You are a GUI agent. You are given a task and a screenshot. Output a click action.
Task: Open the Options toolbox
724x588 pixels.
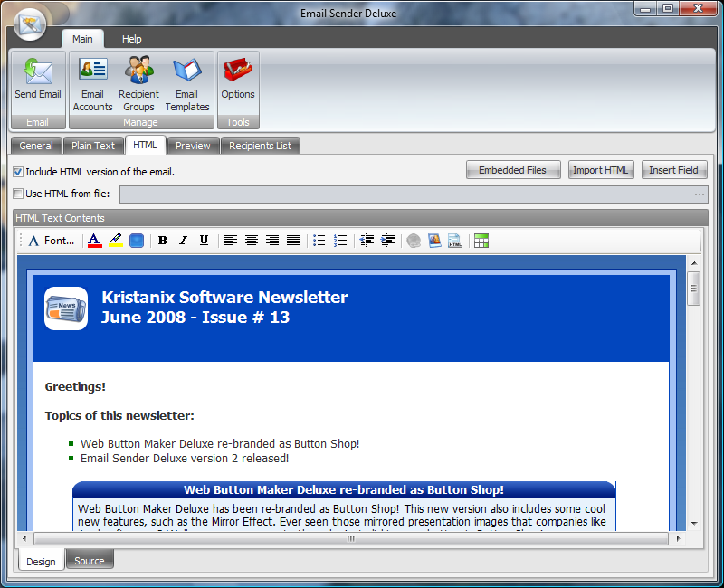click(x=238, y=79)
